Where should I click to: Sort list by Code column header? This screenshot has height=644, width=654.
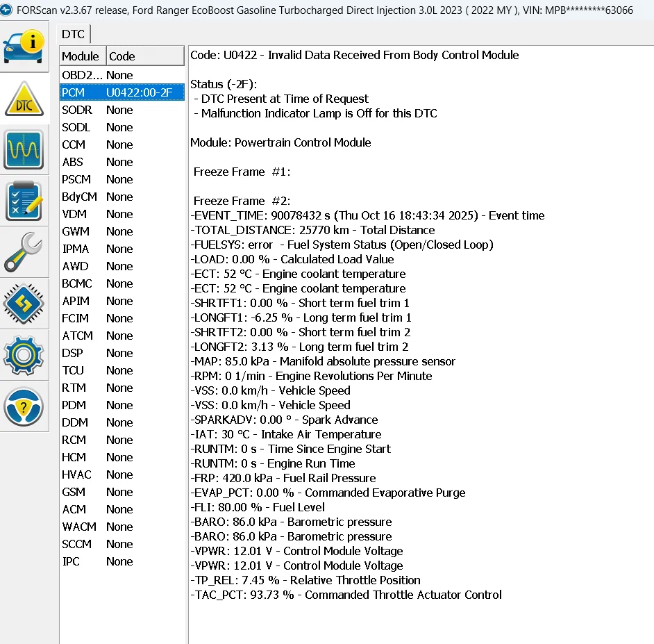[x=144, y=56]
